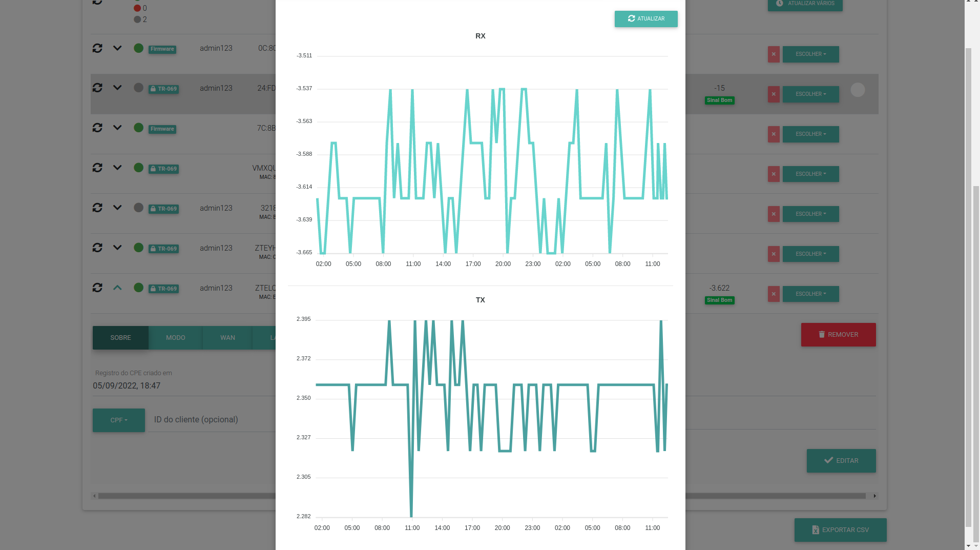Select the SOBRE tab

tap(120, 338)
